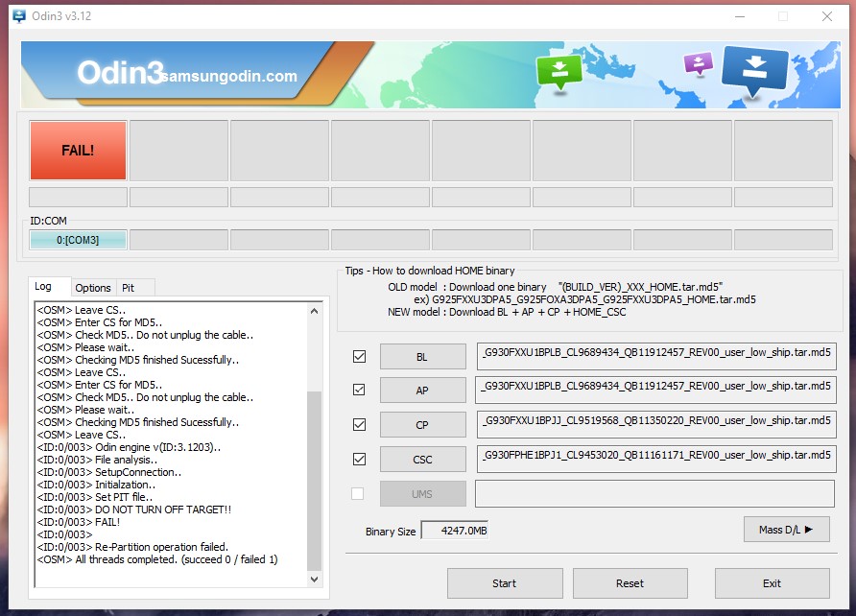This screenshot has height=616, width=856.
Task: Click the 'Odin engine v(ID:3.1203)..' log line
Action: click(x=129, y=447)
